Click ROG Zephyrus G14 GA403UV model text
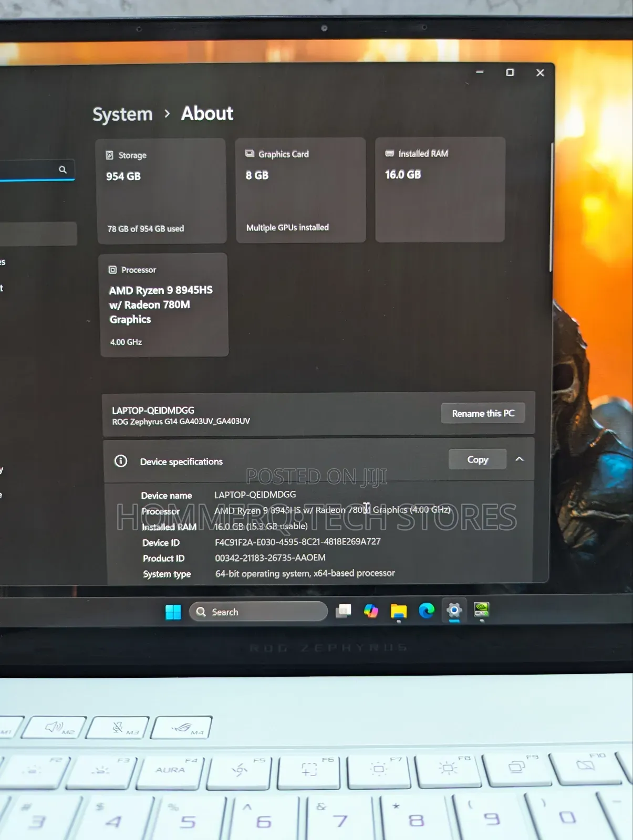The height and width of the screenshot is (840, 633). pos(181,422)
